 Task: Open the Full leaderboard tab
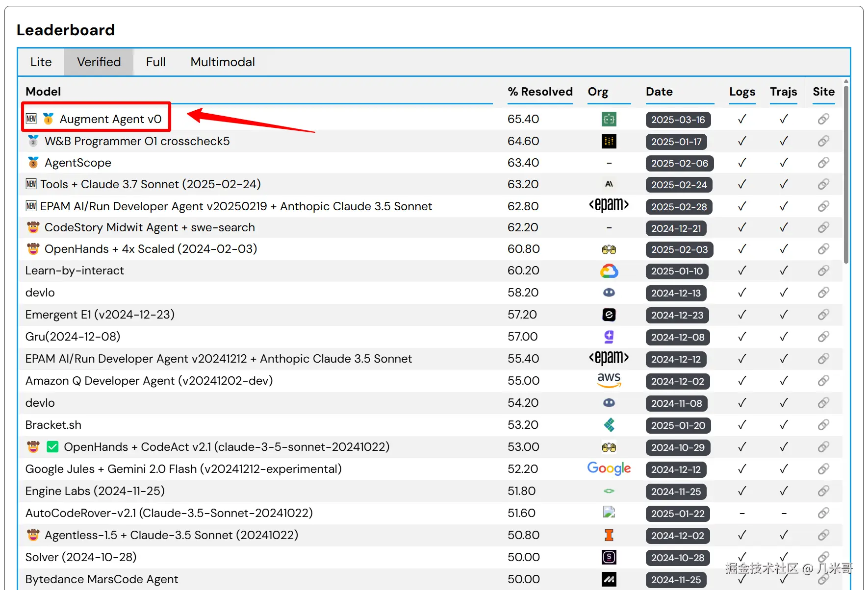[155, 62]
